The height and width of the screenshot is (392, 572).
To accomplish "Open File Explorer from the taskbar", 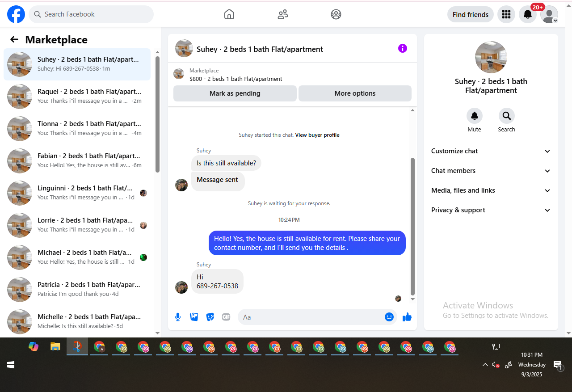I will pyautogui.click(x=55, y=346).
